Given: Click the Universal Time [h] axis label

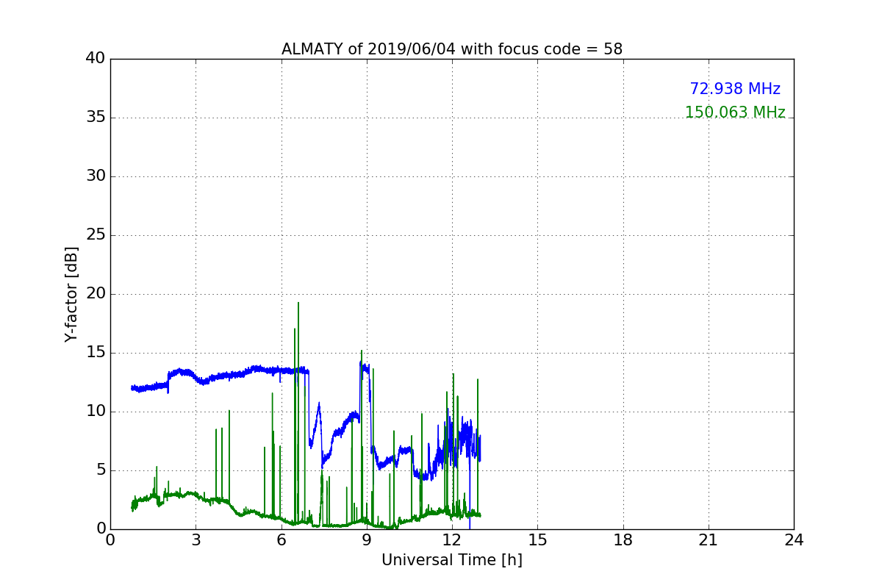Looking at the screenshot, I should coord(452,560).
